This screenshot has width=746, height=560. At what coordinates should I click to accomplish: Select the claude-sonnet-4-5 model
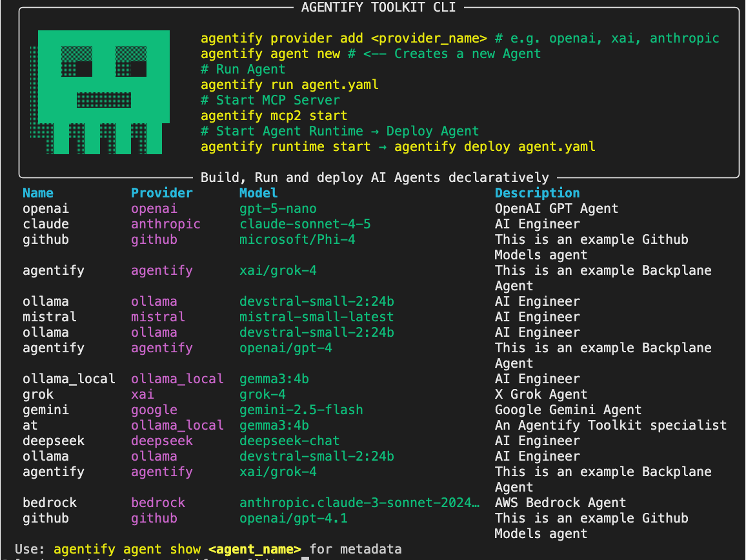[305, 224]
